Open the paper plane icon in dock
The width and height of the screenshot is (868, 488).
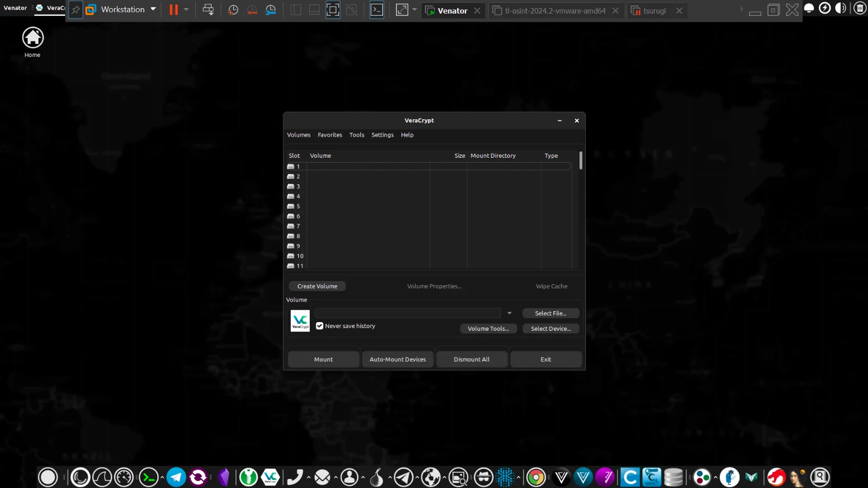click(404, 477)
